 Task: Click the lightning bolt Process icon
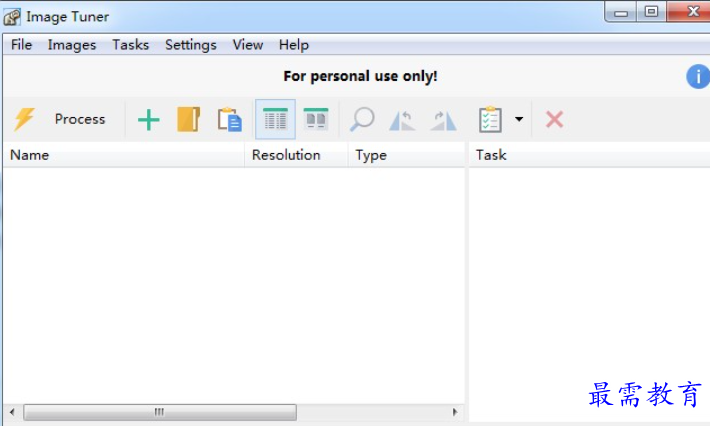(x=24, y=119)
